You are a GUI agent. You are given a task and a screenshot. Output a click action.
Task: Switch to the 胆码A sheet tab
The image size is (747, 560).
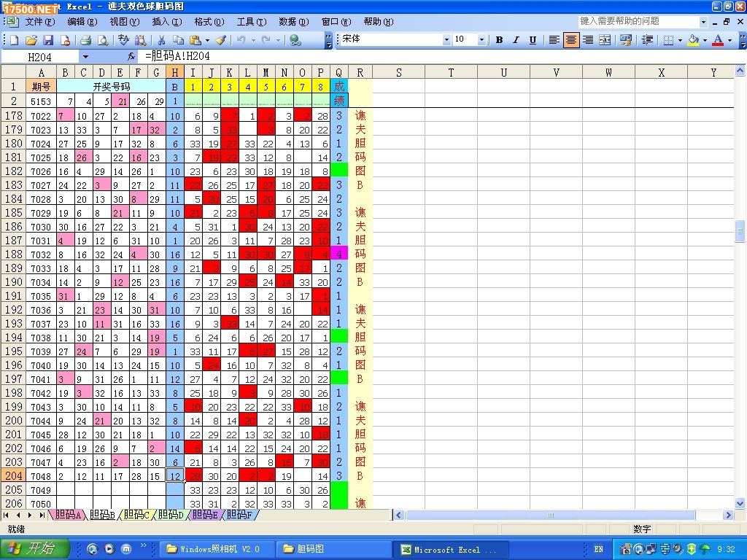pyautogui.click(x=68, y=515)
